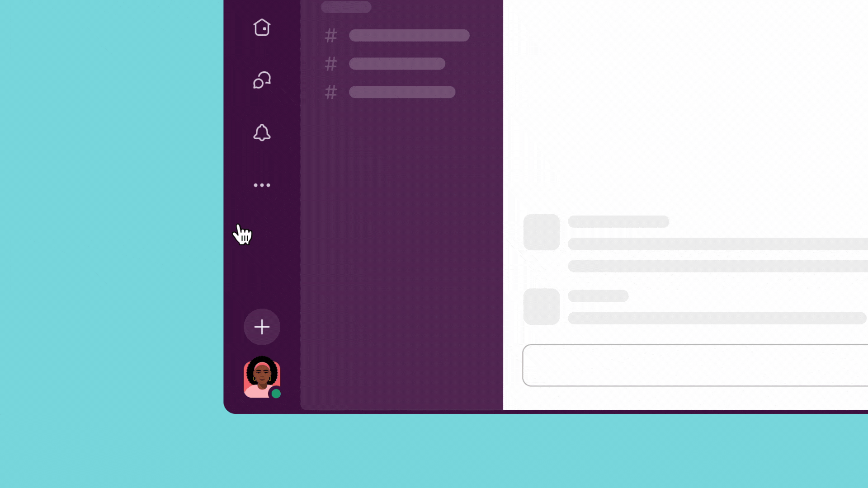Expand the third hashtag channel entry

(x=400, y=92)
